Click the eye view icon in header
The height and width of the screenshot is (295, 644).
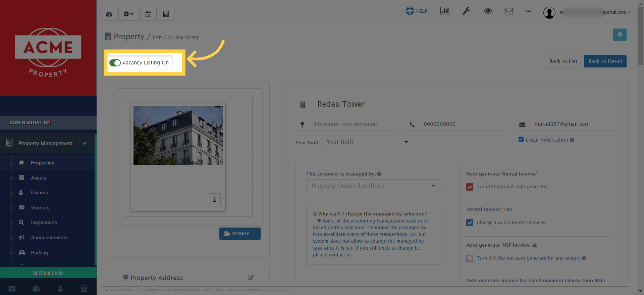coord(488,11)
